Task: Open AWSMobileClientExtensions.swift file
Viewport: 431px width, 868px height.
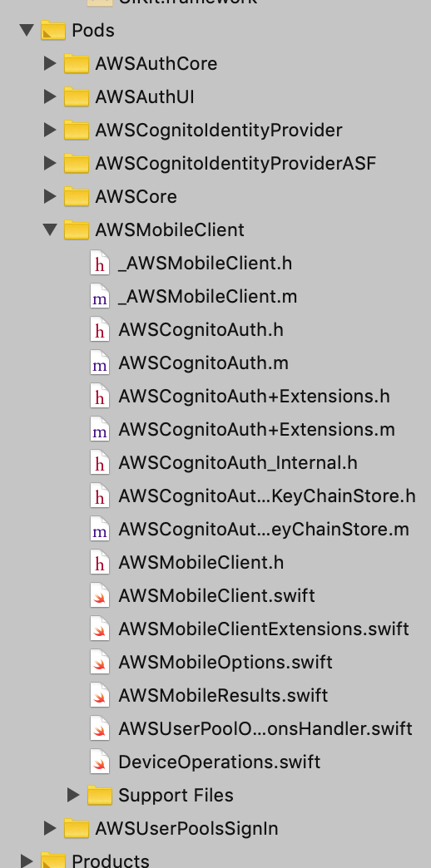Action: click(x=264, y=629)
